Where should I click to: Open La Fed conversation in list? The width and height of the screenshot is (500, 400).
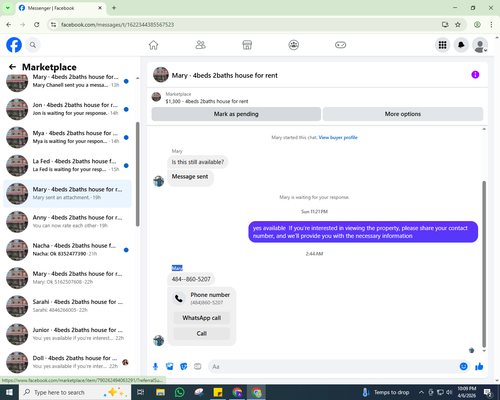(x=67, y=165)
